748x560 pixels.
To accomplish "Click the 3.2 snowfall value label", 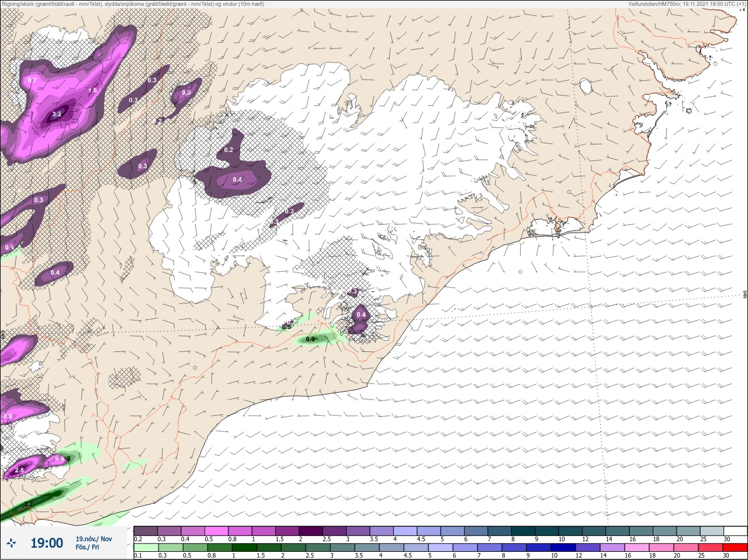I will [x=57, y=115].
